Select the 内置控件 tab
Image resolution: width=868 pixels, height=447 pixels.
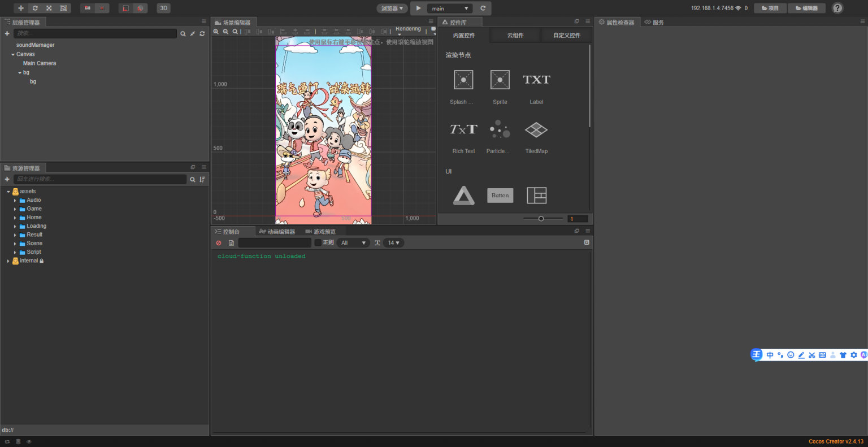point(464,36)
